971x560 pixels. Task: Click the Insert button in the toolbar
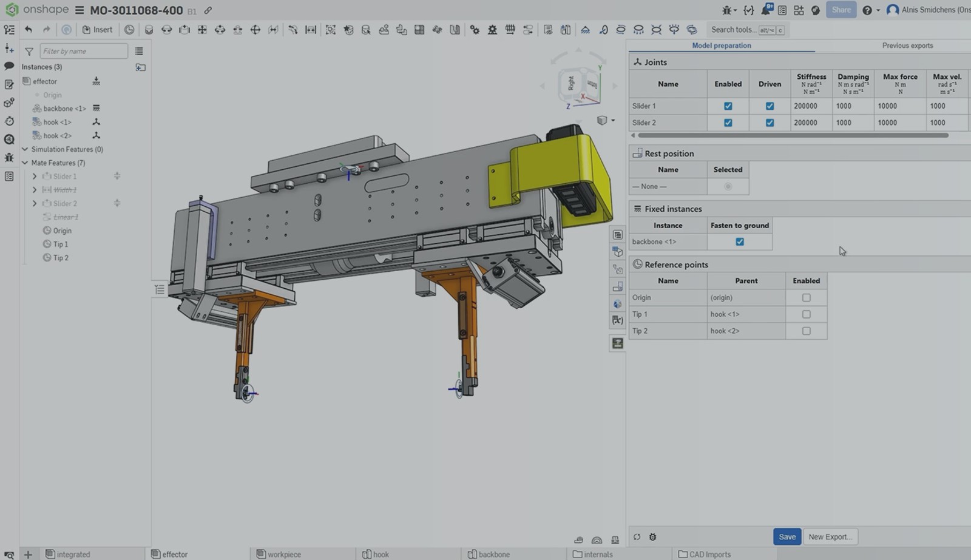coord(97,30)
